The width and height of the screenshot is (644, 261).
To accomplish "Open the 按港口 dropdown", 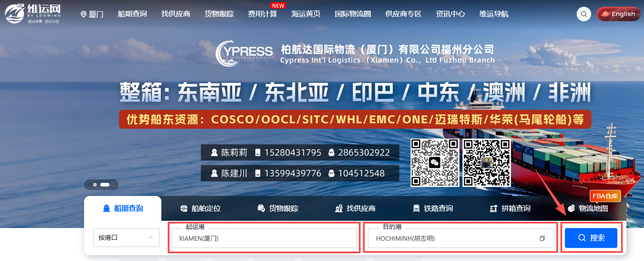I will [126, 238].
